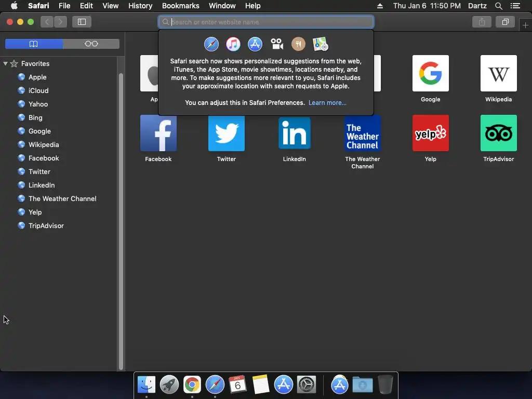Open Yahoo bookmark in sidebar

coord(38,104)
